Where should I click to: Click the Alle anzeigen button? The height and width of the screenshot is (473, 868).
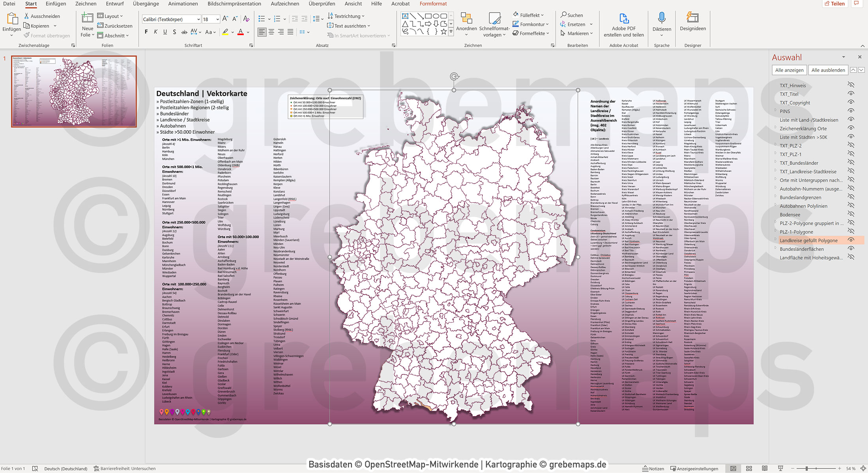pos(789,70)
